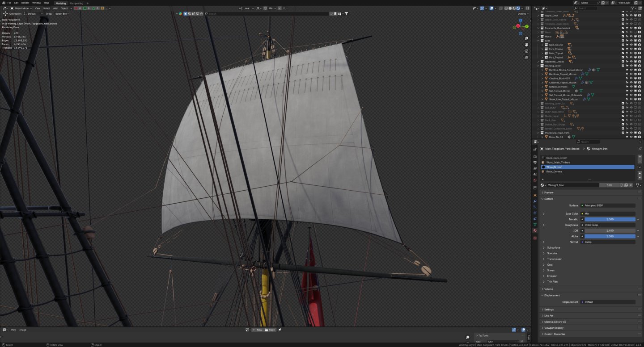
Task: Toggle fake user shield for Wrought_Iron
Action: click(x=621, y=185)
